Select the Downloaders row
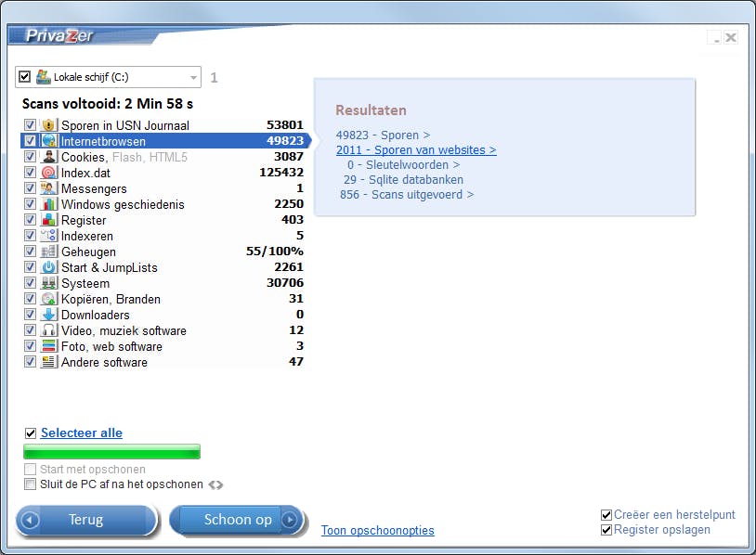The height and width of the screenshot is (555, 756). pyautogui.click(x=164, y=315)
